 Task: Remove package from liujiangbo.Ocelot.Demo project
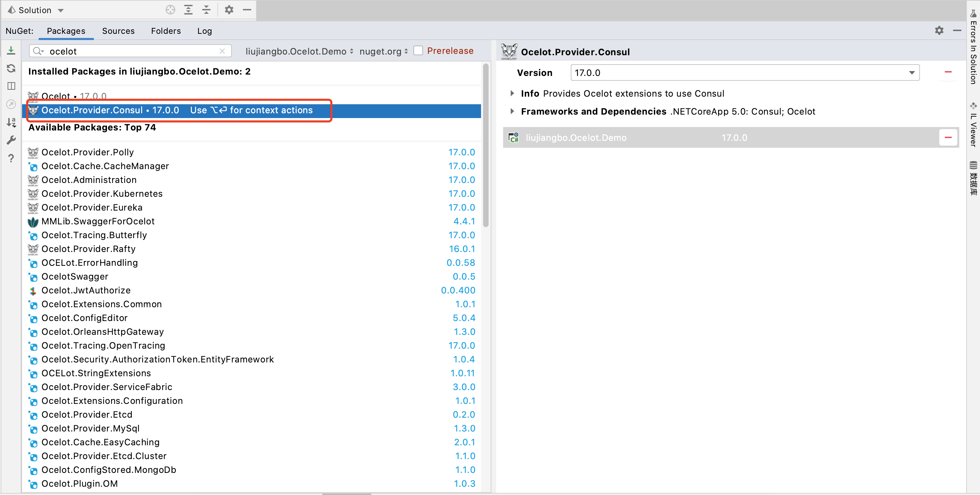[948, 138]
